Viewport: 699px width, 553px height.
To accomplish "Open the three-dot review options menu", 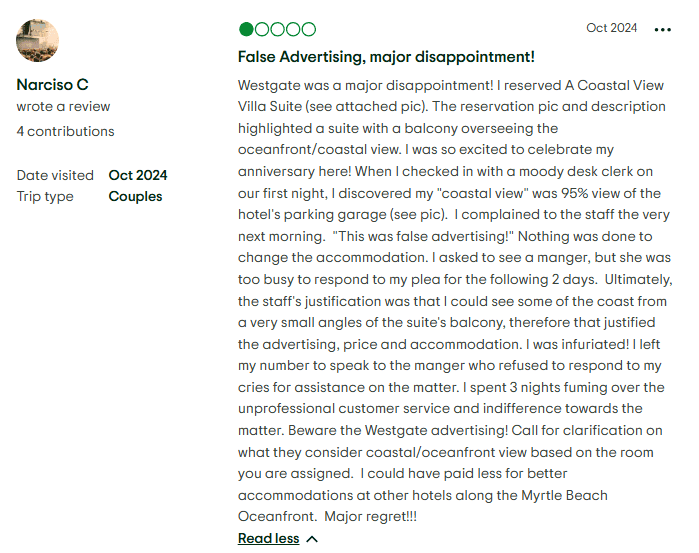I will pos(662,30).
